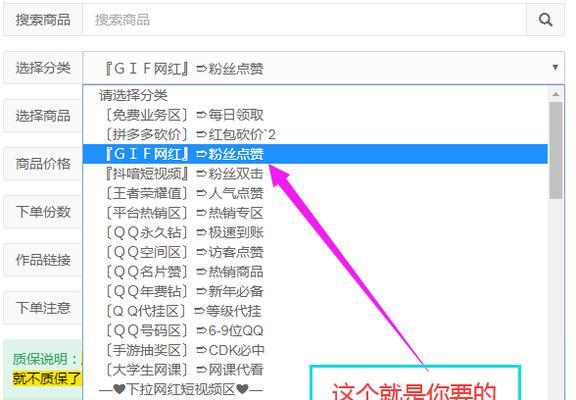The width and height of the screenshot is (576, 400).
Task: Click the 下单份数 field label
Action: (43, 212)
